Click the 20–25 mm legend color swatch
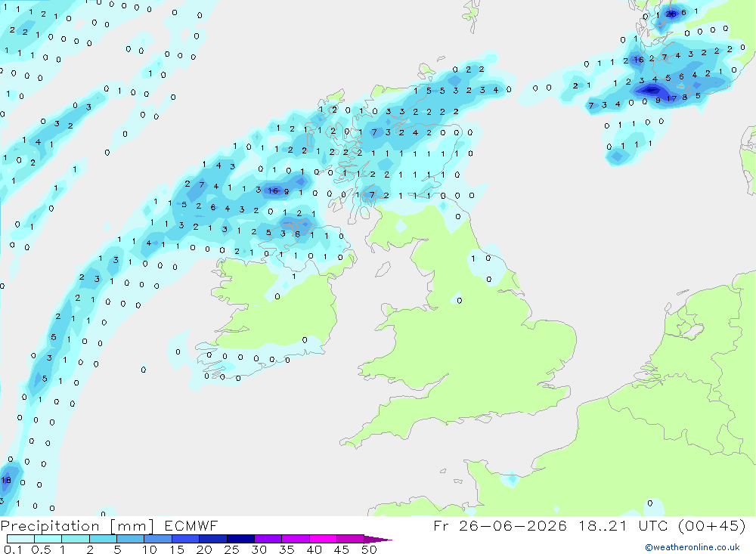The height and width of the screenshot is (554, 756). pos(213,539)
